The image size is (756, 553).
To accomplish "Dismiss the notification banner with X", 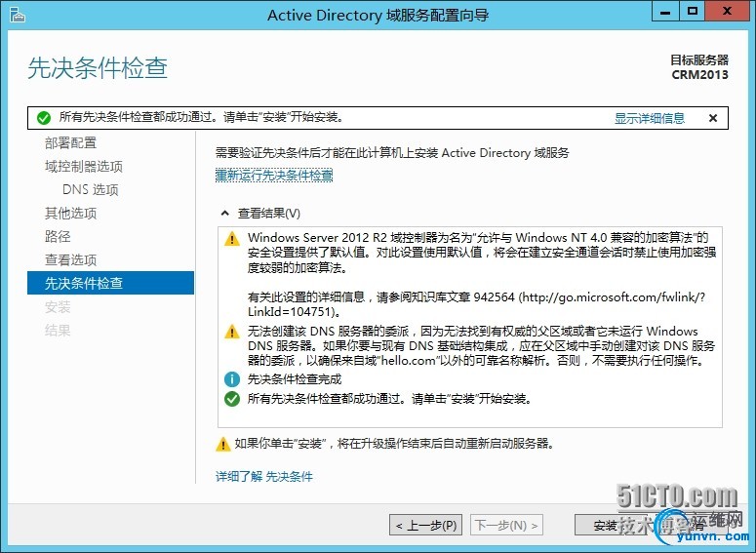I will (713, 118).
